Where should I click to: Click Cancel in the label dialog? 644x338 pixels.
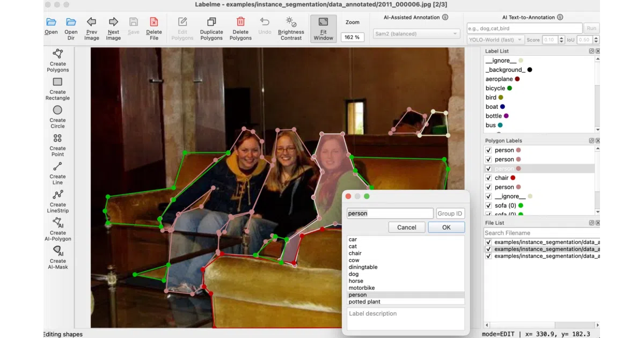click(x=407, y=227)
